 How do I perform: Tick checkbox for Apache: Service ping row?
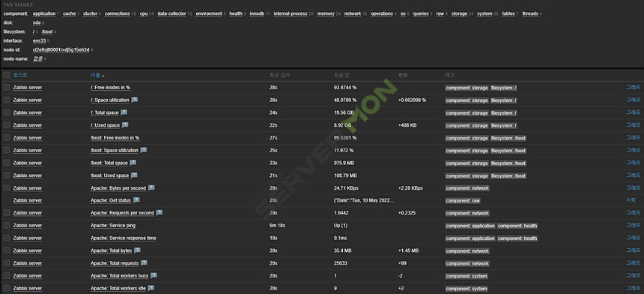tap(7, 226)
